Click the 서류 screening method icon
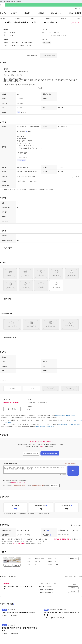82x644 pixels. point(12,388)
